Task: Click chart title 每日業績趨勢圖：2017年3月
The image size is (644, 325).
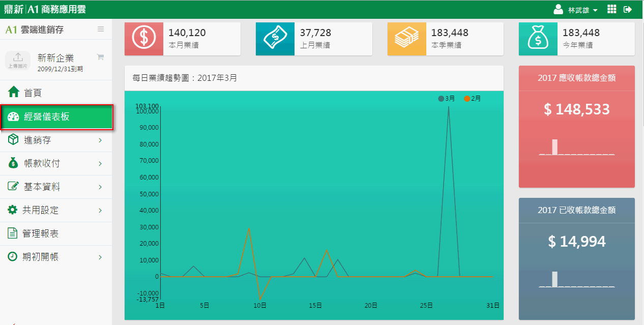Action: pos(185,78)
